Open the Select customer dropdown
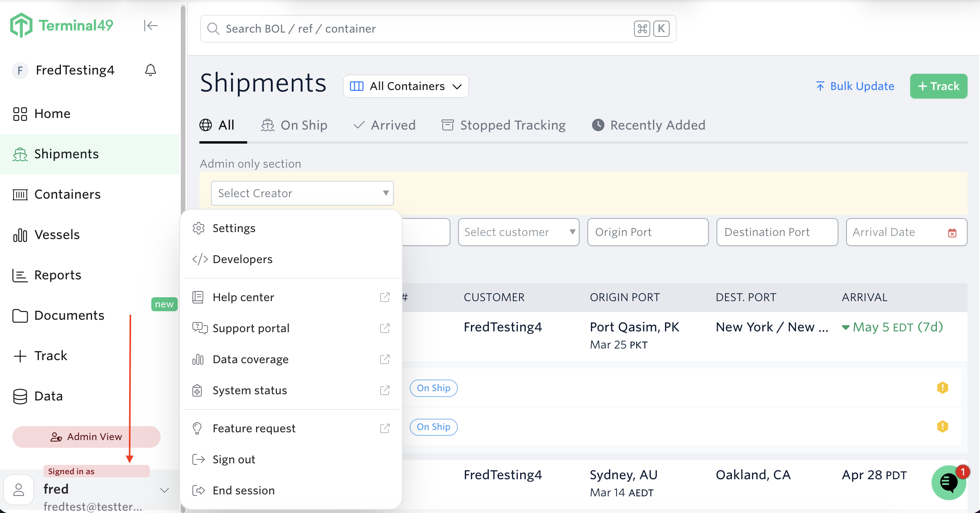This screenshot has height=513, width=980. (x=518, y=232)
